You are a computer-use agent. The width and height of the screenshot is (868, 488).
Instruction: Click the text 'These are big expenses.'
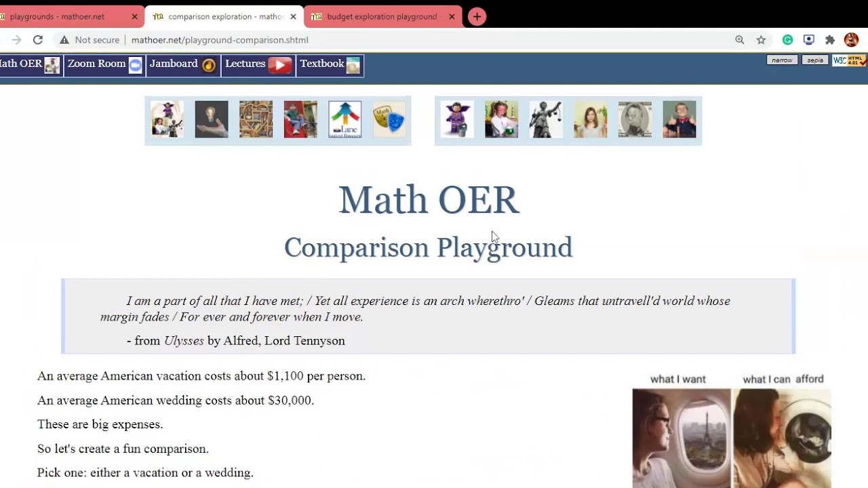coord(100,424)
